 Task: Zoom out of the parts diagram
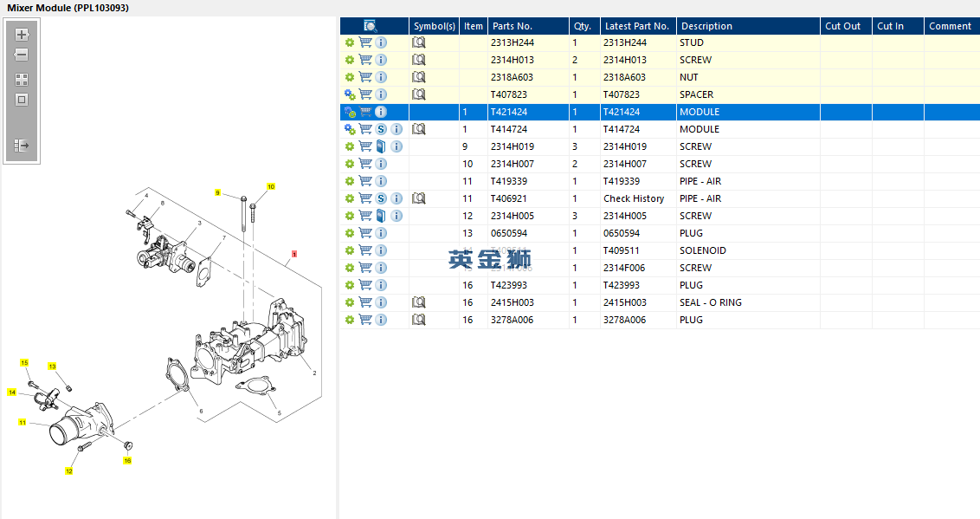coord(22,55)
